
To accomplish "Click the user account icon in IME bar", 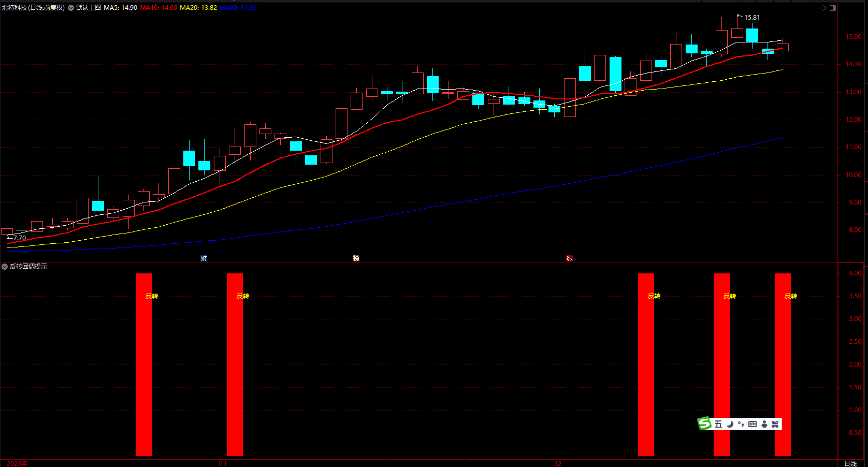I will 764,424.
